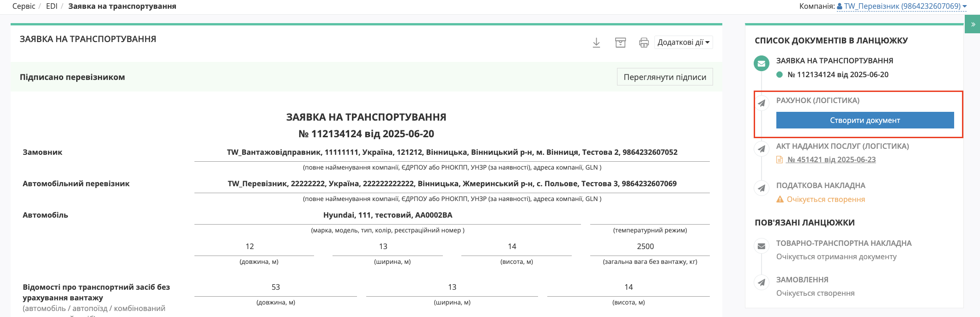980x317 pixels.
Task: Click the gray envelope icon beside Товарно-транспортна накладна
Action: tap(762, 246)
